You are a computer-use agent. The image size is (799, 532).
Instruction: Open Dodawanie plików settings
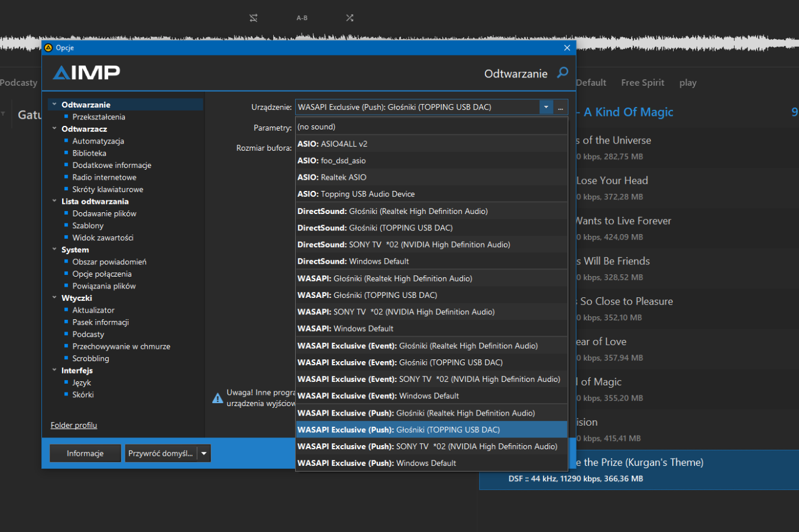click(x=104, y=213)
